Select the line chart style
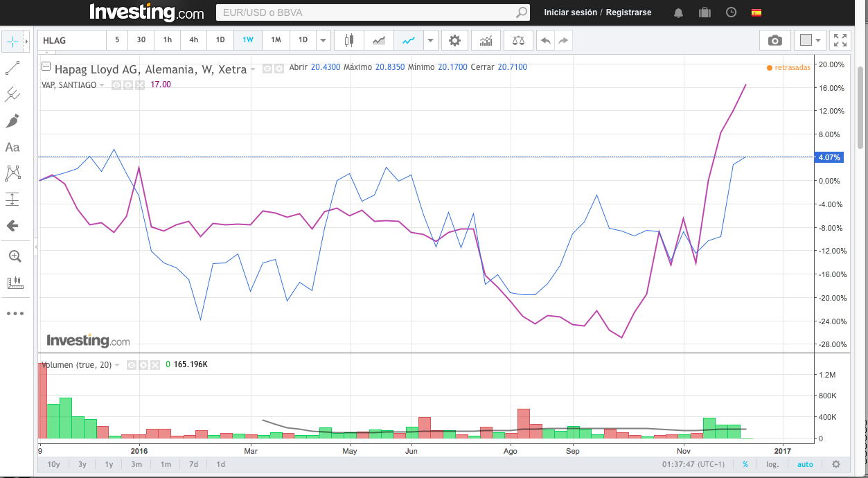Viewport: 868px width, 478px height. click(x=409, y=40)
